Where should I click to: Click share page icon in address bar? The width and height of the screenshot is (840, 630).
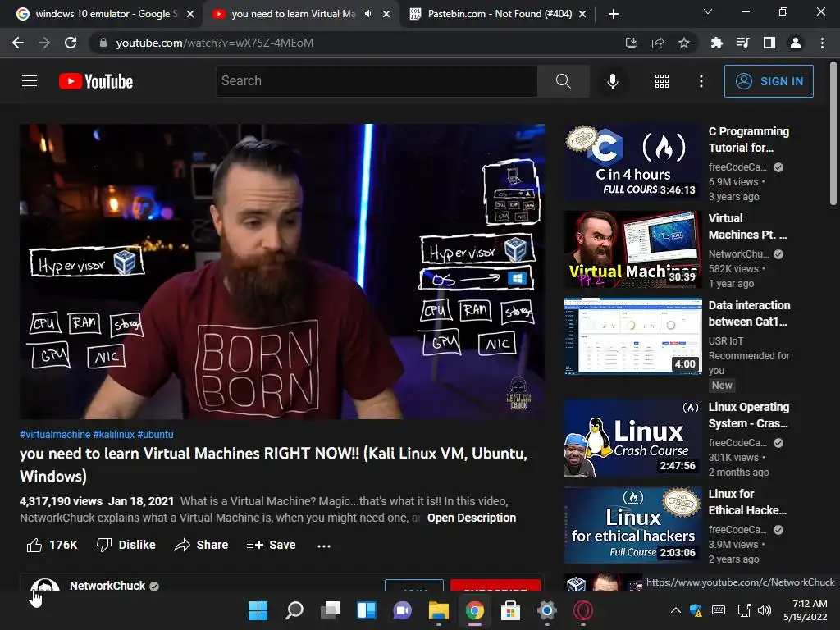tap(657, 43)
